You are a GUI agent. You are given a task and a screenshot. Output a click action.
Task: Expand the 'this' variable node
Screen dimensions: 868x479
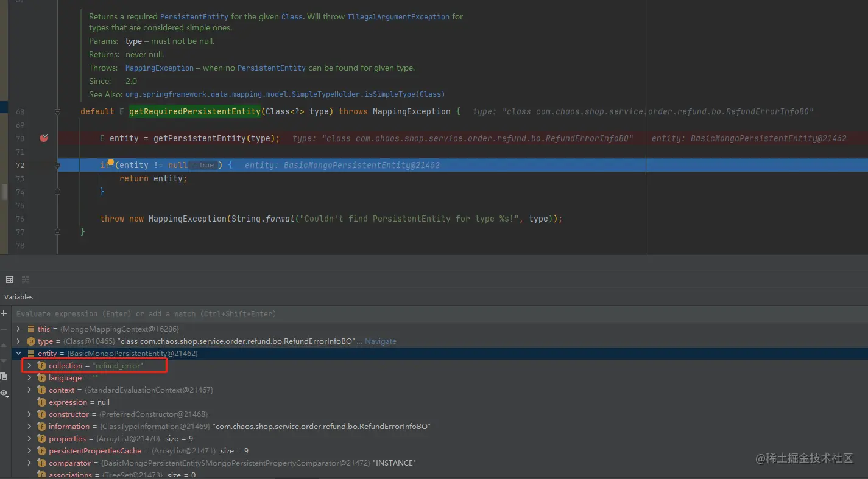(x=19, y=329)
